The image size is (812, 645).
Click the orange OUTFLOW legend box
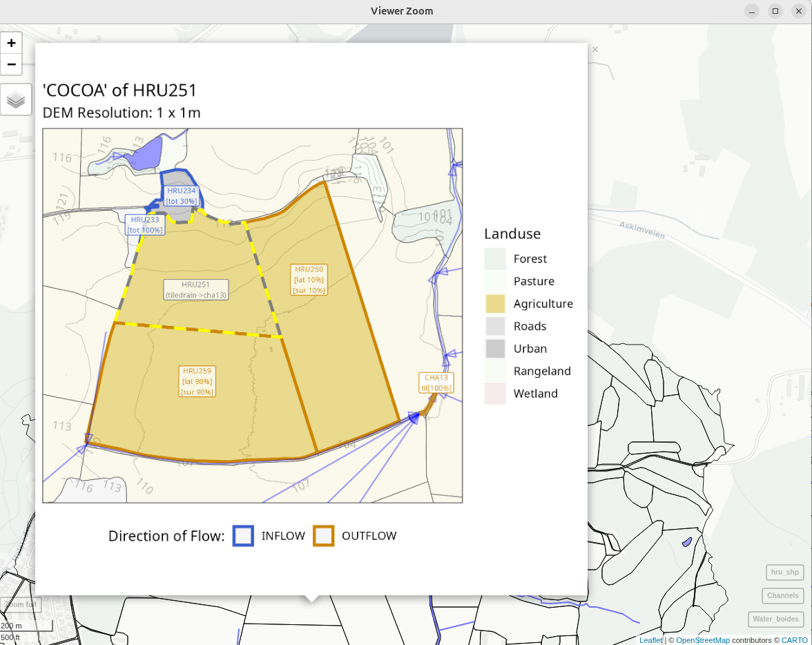(x=324, y=536)
